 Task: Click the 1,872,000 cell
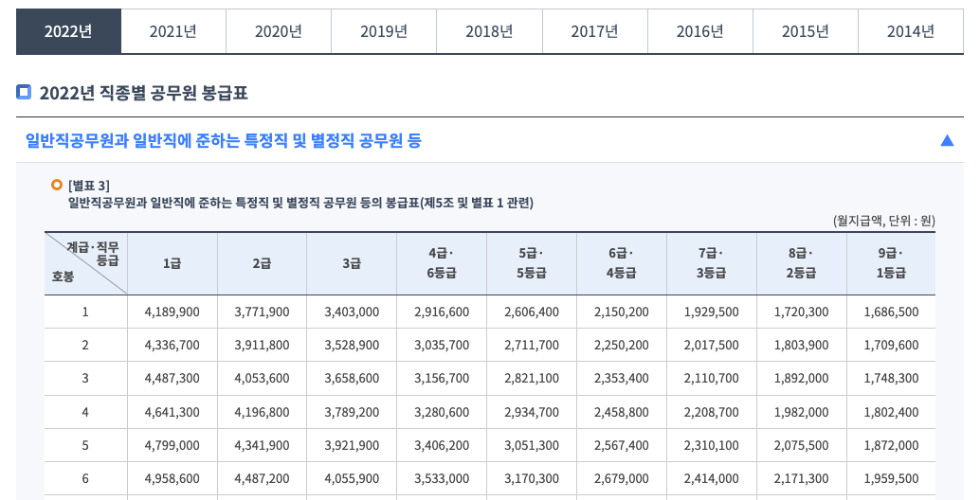tap(891, 445)
